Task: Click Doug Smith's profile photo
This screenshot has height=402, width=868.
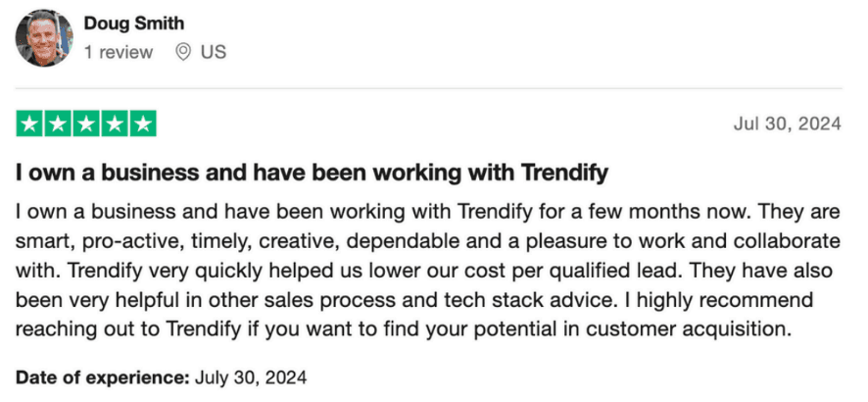Action: (44, 39)
